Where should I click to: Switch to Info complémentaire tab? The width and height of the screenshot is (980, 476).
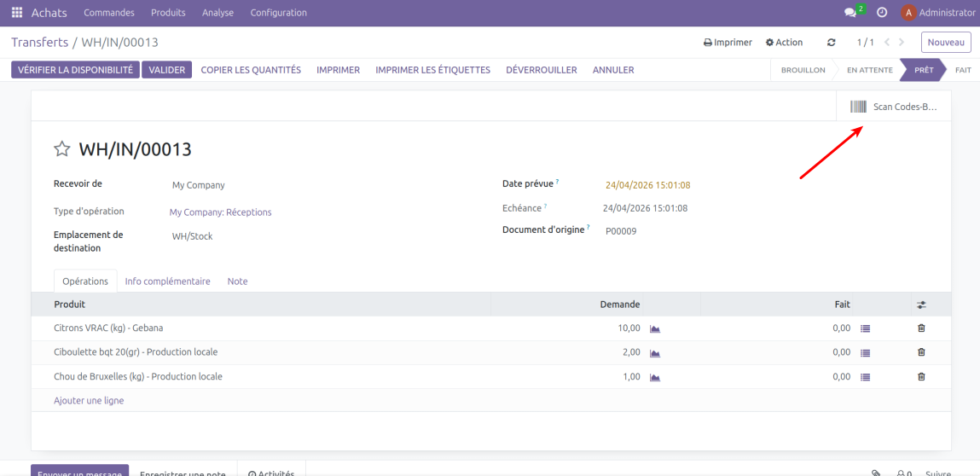(x=167, y=282)
